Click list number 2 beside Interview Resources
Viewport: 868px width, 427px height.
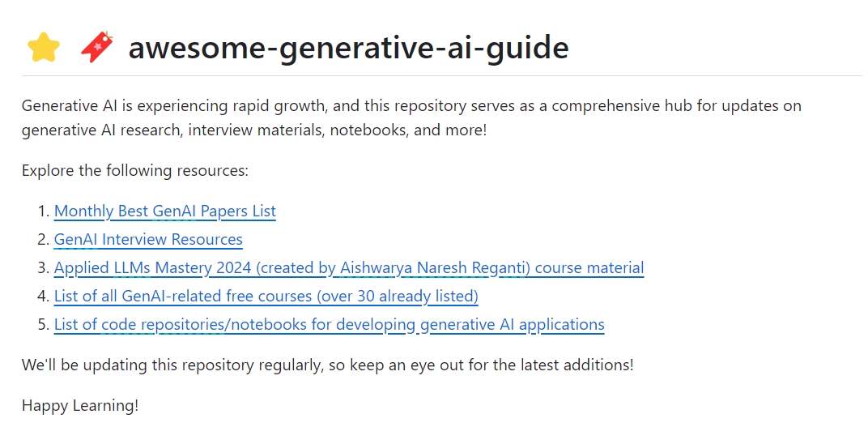coord(43,240)
